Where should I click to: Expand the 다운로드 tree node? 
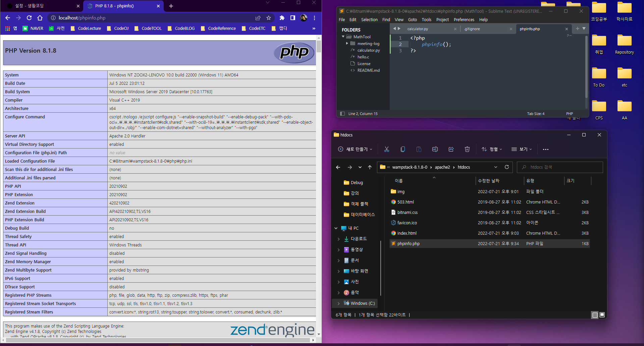[x=338, y=239]
